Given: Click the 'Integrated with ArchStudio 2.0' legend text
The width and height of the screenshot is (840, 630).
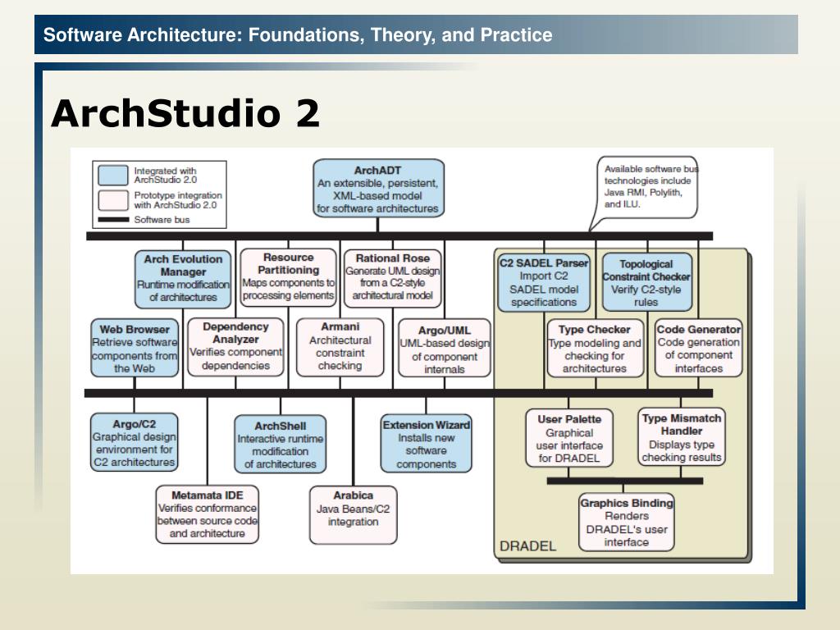Looking at the screenshot, I should [x=165, y=176].
